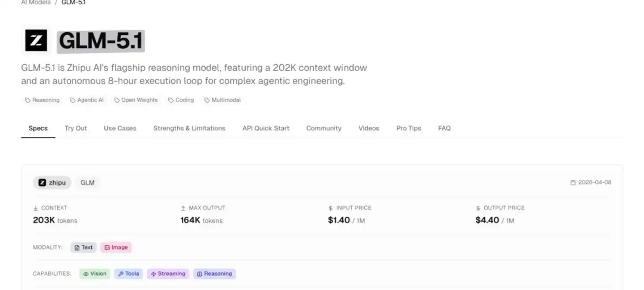644x290 pixels.
Task: Click the Vision capability badge
Action: pos(94,274)
